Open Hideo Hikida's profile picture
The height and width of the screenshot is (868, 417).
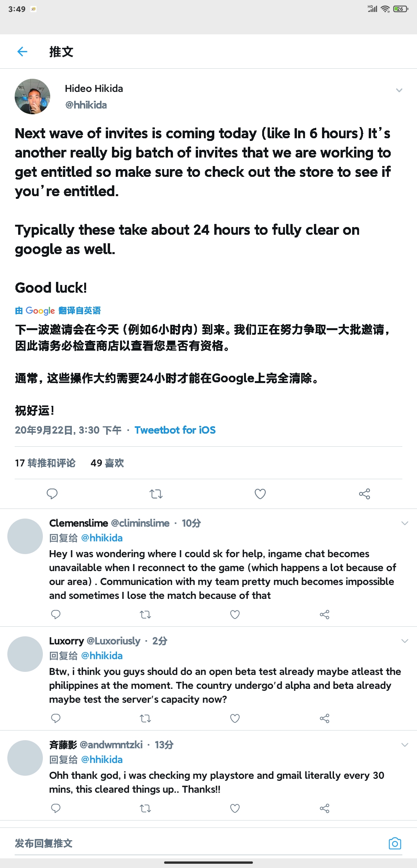point(32,97)
